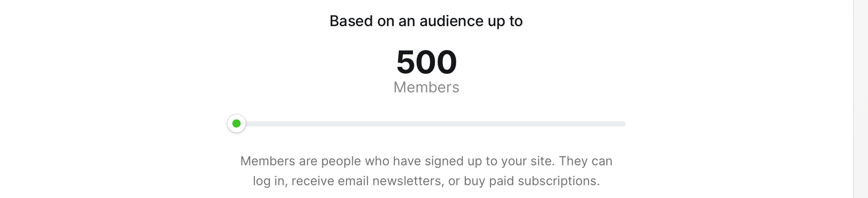Click 'signed up to your site' text
This screenshot has width=868, height=198.
pos(490,161)
